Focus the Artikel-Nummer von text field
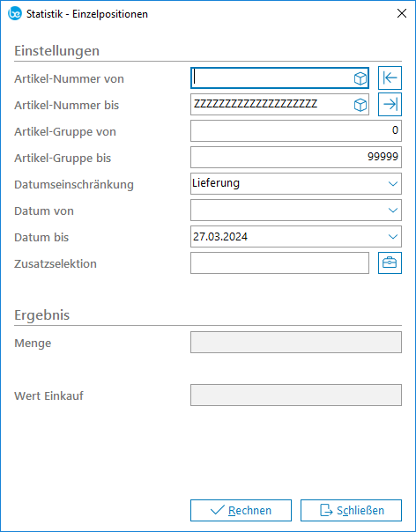 [x=271, y=78]
